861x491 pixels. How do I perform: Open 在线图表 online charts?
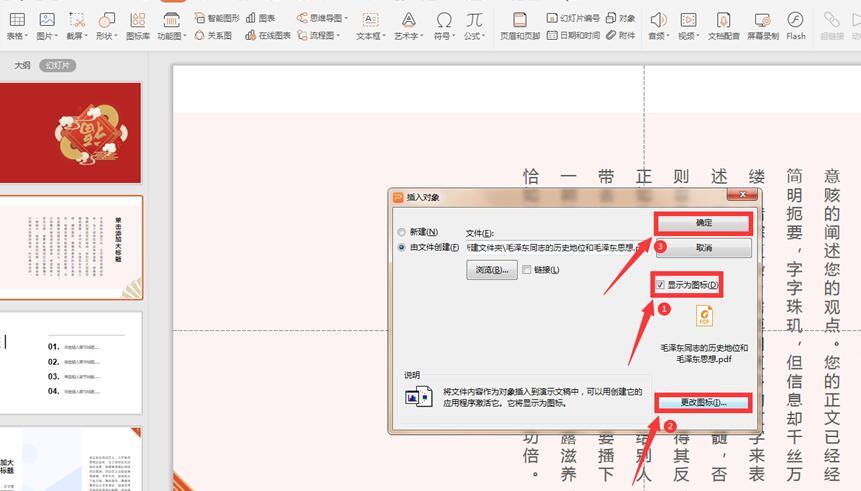click(x=267, y=35)
